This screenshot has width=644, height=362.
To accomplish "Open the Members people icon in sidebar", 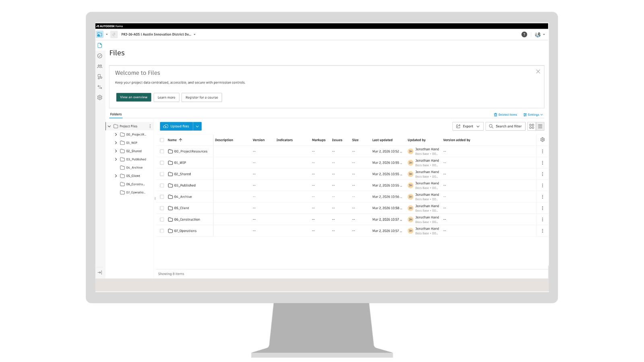I will tap(100, 66).
